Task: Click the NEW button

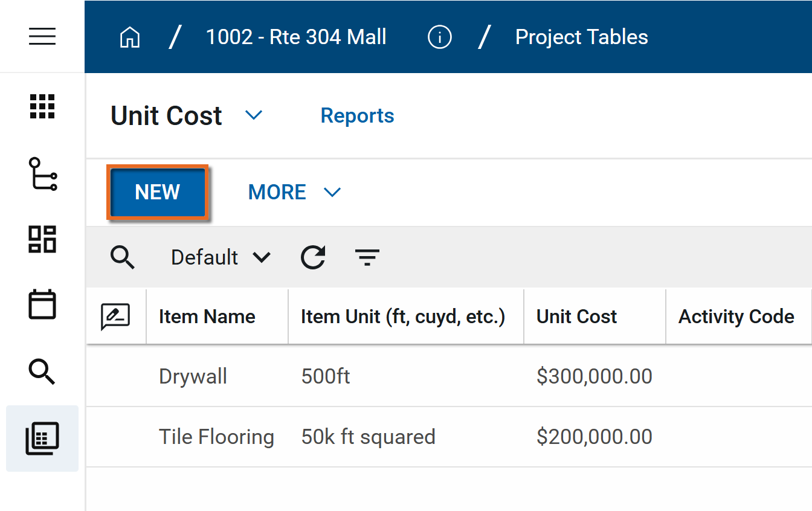Action: (x=158, y=192)
